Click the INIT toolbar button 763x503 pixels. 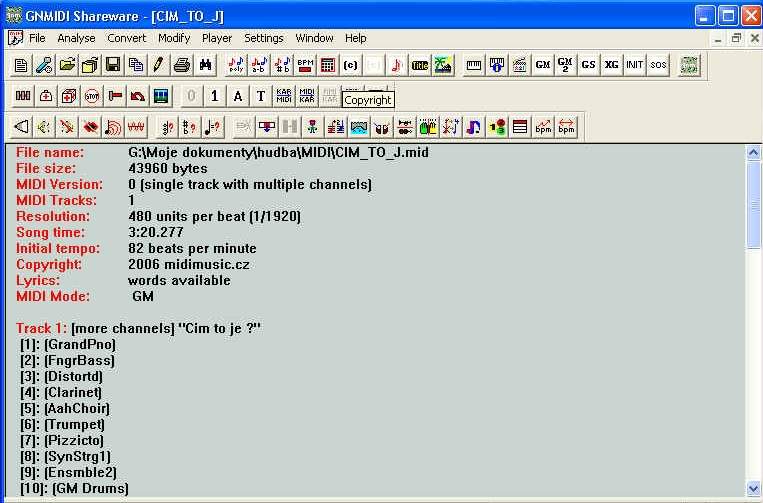click(634, 65)
